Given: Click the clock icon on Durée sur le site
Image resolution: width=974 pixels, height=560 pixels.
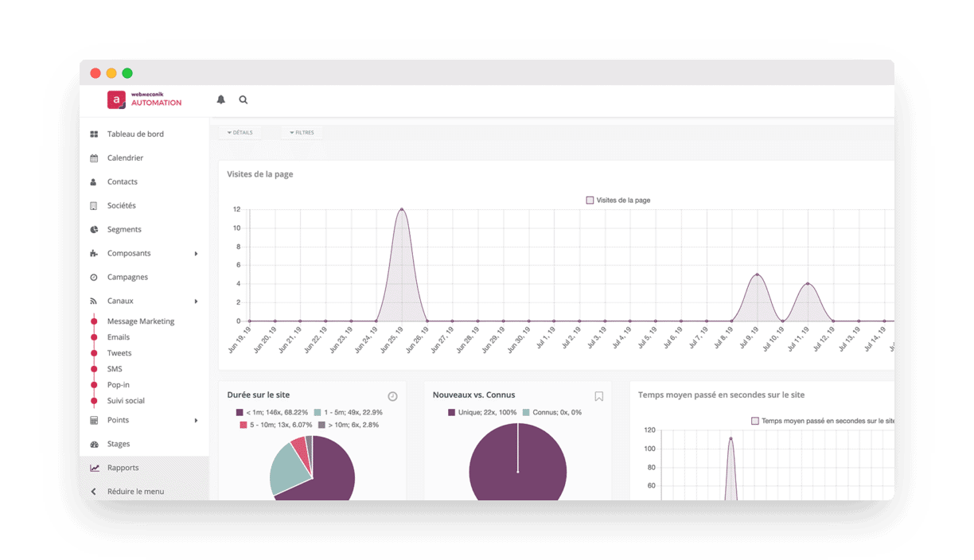Looking at the screenshot, I should click(x=392, y=396).
